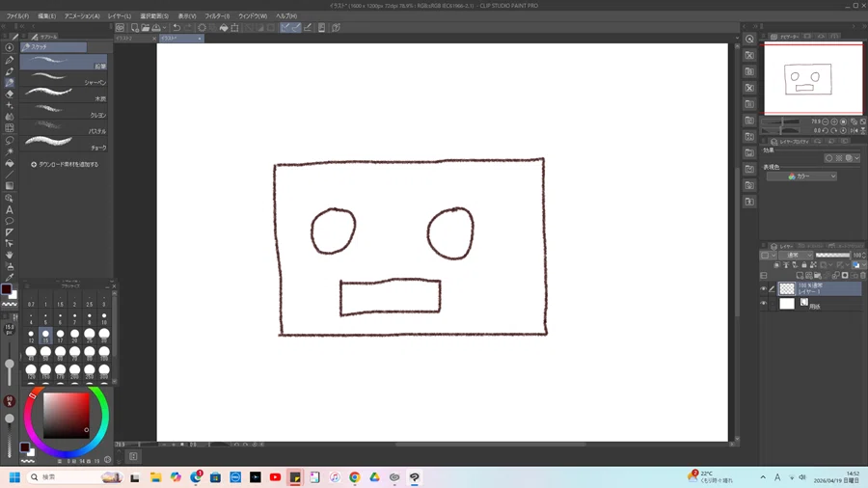Create new raster layer

[x=800, y=275]
